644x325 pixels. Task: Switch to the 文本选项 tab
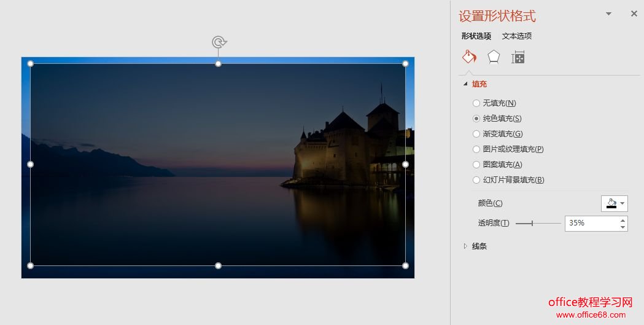tap(516, 36)
